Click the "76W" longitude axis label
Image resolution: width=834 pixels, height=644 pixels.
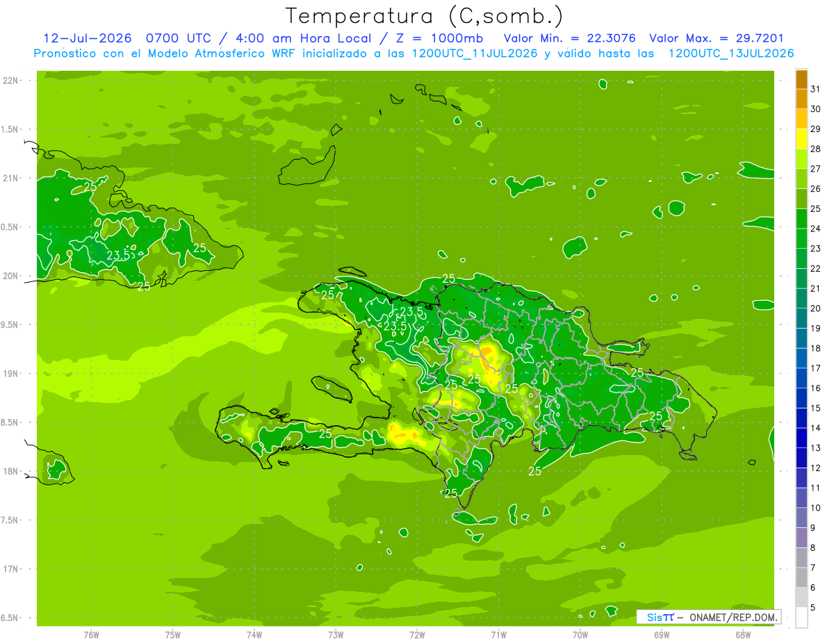[x=91, y=635]
